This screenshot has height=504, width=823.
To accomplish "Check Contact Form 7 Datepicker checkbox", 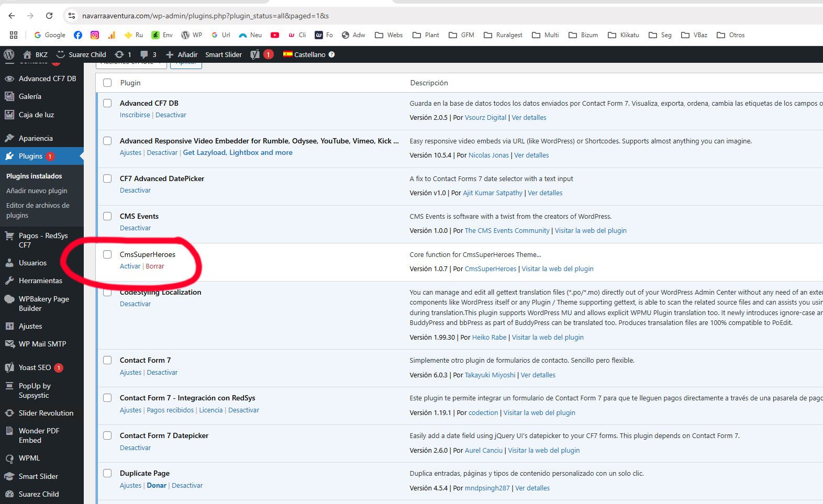I will click(107, 435).
